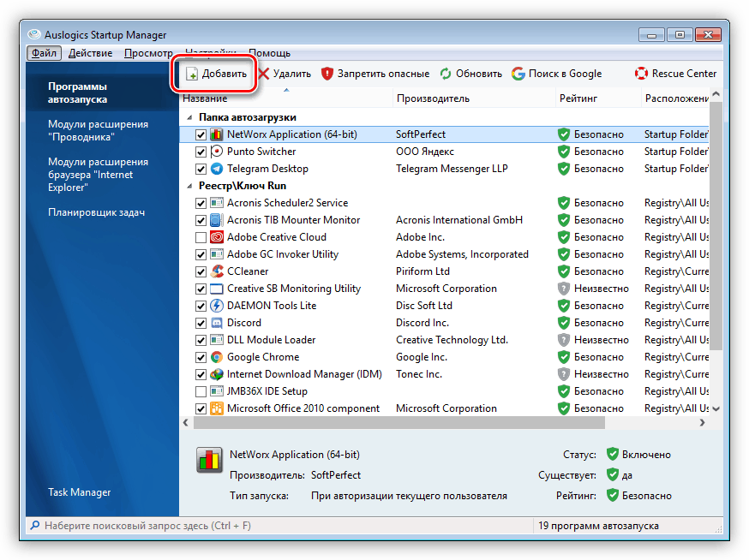Select the Internet Download Manager (IDM) row

tap(444, 374)
